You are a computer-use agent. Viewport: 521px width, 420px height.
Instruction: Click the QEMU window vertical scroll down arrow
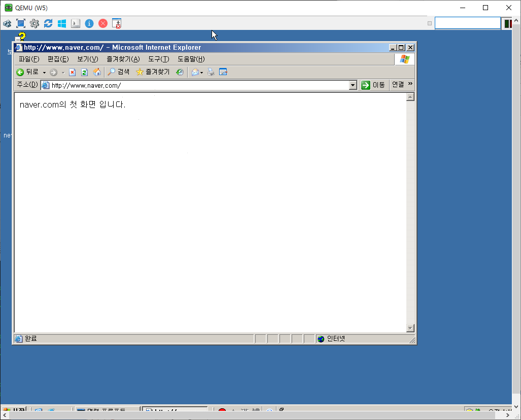[x=516, y=406]
